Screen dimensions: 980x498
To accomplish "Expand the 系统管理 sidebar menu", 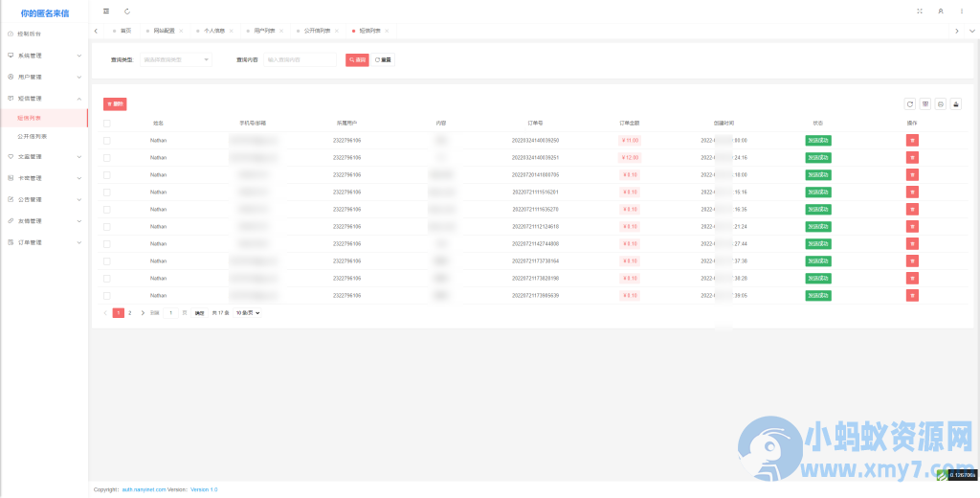I will pos(44,56).
